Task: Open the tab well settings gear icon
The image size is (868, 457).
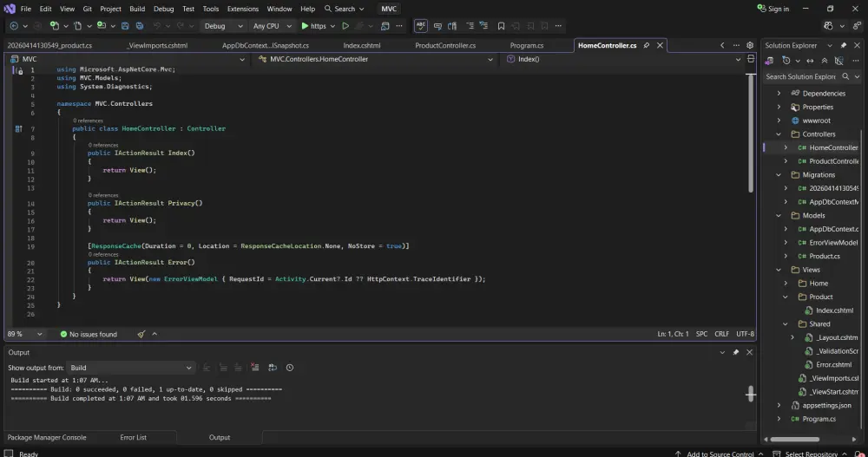Action: pos(750,45)
